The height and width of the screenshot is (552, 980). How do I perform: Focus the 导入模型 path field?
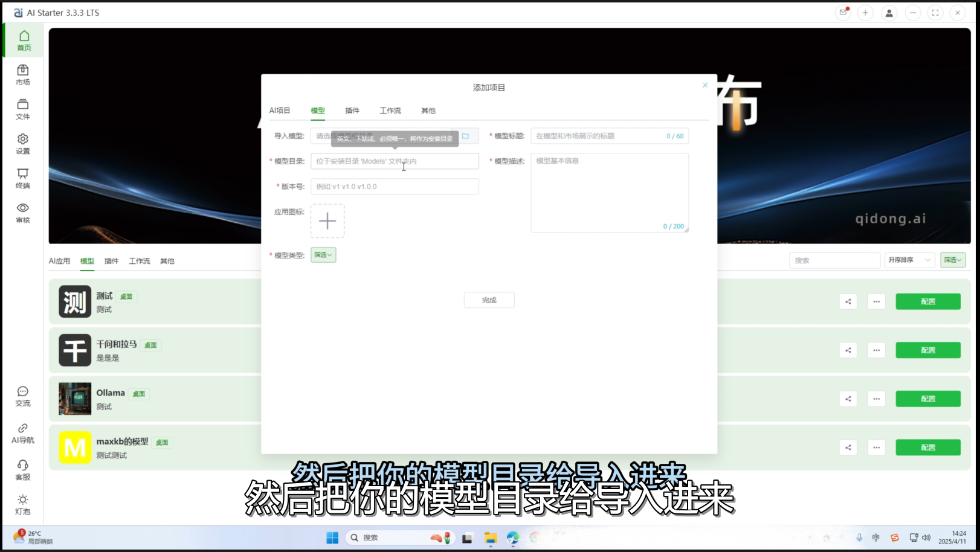click(x=381, y=136)
